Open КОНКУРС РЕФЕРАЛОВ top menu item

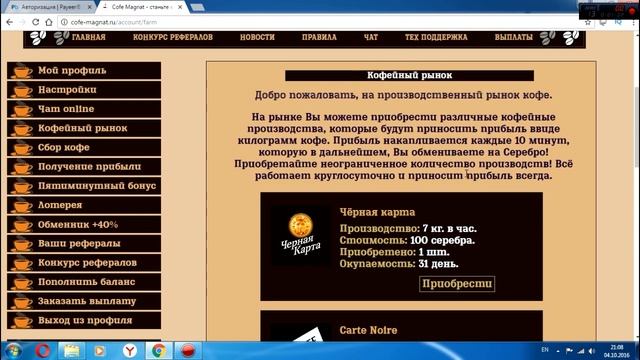click(173, 37)
